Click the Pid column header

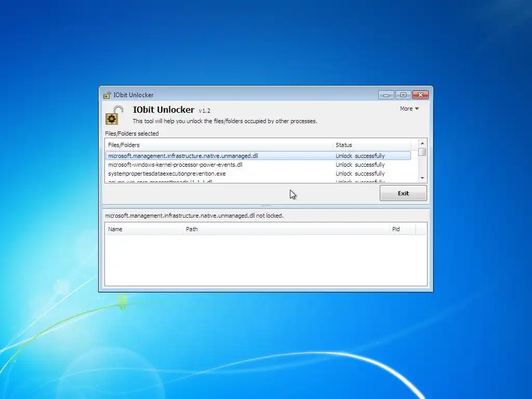pyautogui.click(x=402, y=229)
